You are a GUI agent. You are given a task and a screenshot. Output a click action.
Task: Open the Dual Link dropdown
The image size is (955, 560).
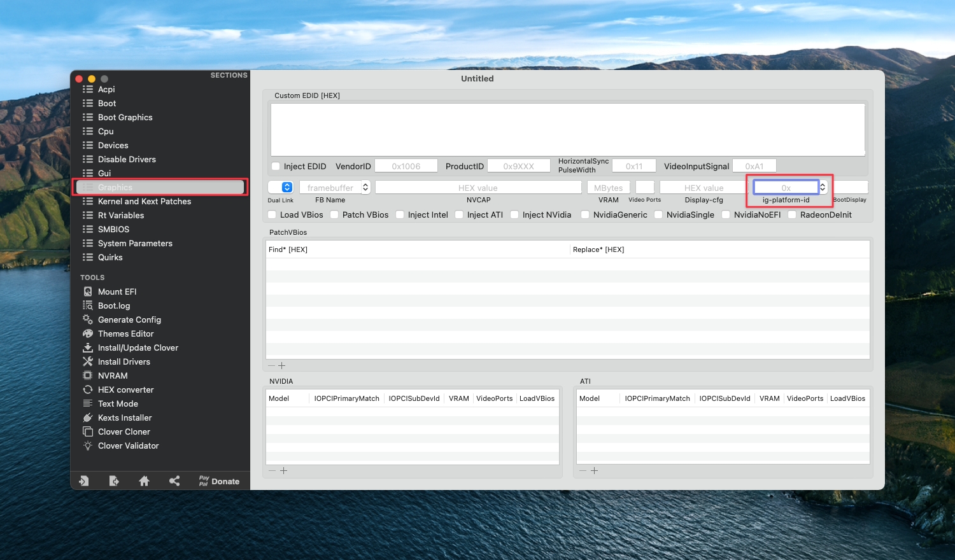(x=287, y=187)
